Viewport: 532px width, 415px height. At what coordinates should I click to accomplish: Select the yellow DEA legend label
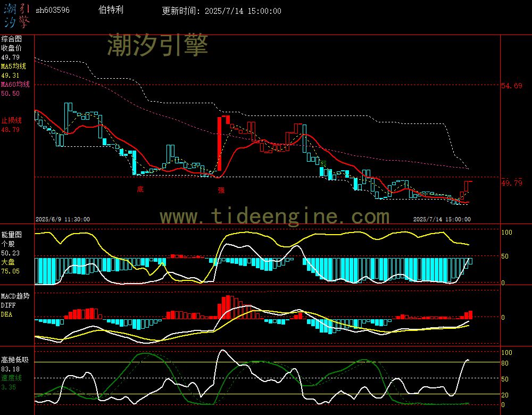tap(7, 314)
